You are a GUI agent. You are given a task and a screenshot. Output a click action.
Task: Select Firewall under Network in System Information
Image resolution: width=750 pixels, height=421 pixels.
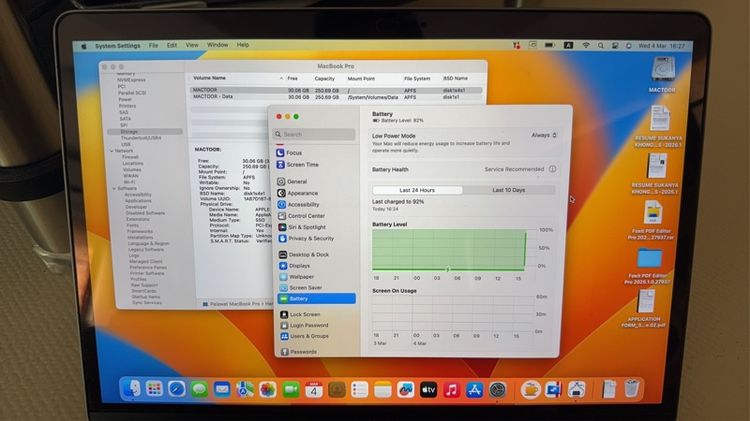(x=130, y=157)
